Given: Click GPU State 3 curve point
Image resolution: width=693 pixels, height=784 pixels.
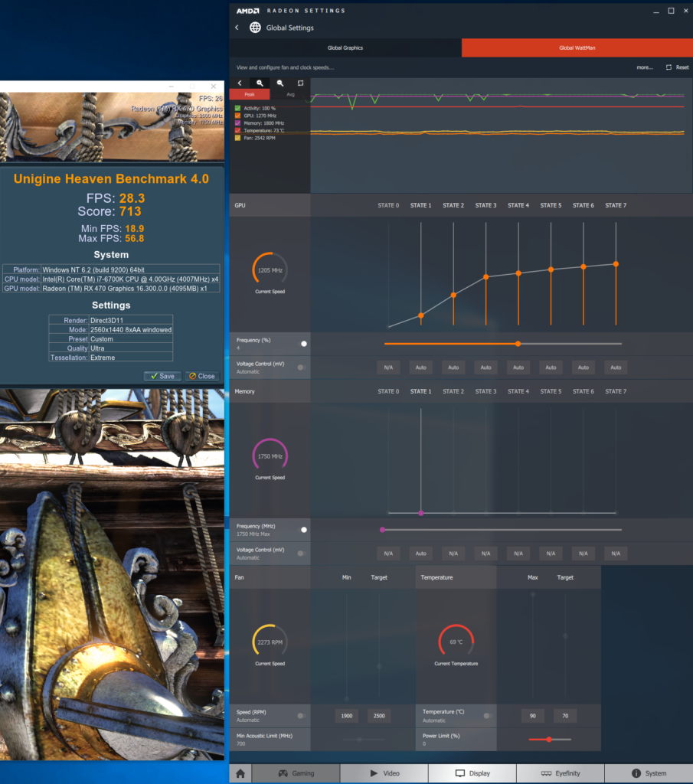Looking at the screenshot, I should pyautogui.click(x=486, y=277).
